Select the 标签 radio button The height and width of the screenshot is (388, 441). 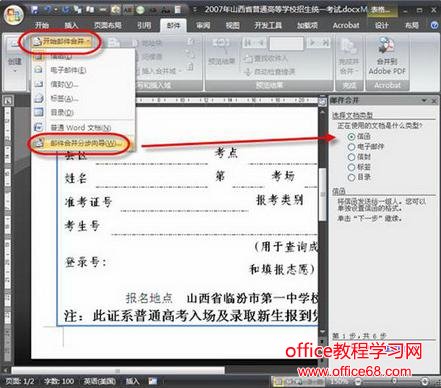pyautogui.click(x=351, y=167)
